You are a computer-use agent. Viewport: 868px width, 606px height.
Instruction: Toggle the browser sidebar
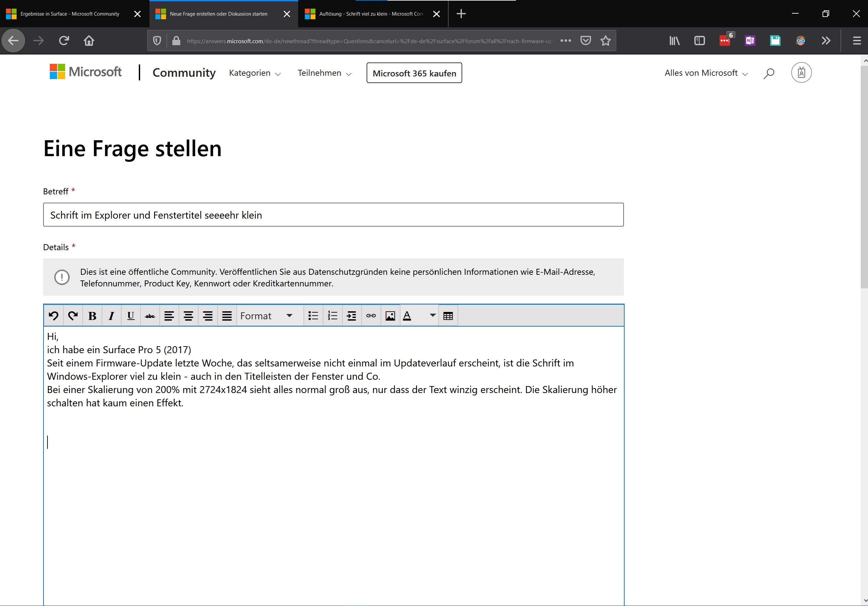[x=699, y=41]
